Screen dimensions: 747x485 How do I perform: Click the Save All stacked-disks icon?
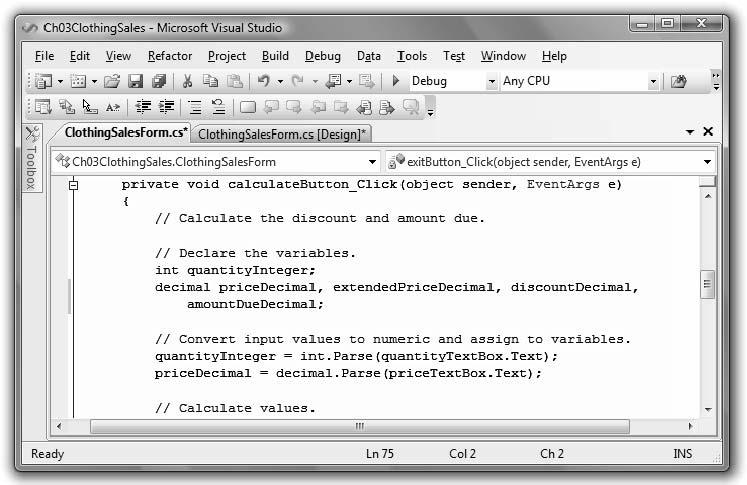pos(159,81)
